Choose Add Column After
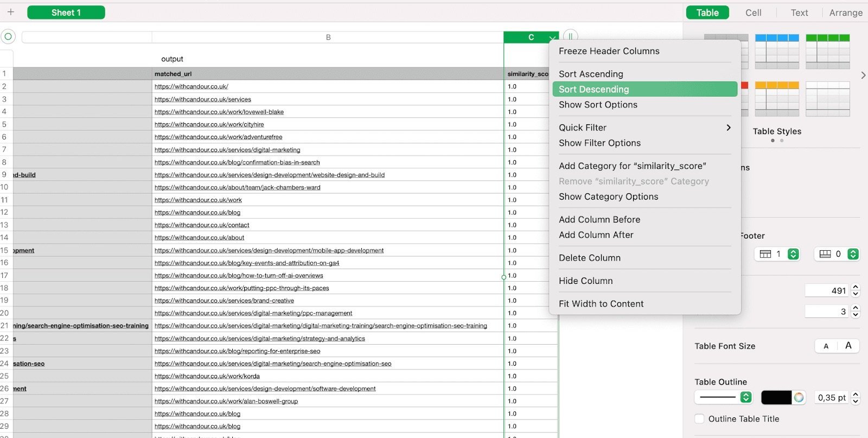 click(644, 235)
